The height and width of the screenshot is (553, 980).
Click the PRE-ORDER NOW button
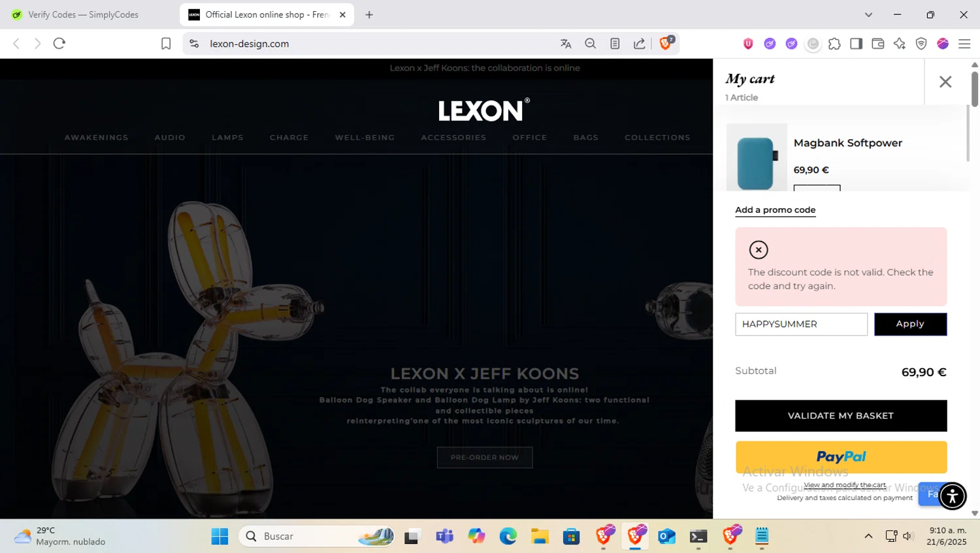(485, 458)
